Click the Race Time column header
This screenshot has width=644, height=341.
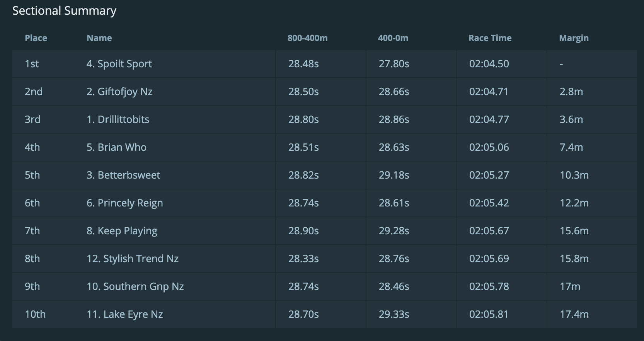[x=490, y=38]
